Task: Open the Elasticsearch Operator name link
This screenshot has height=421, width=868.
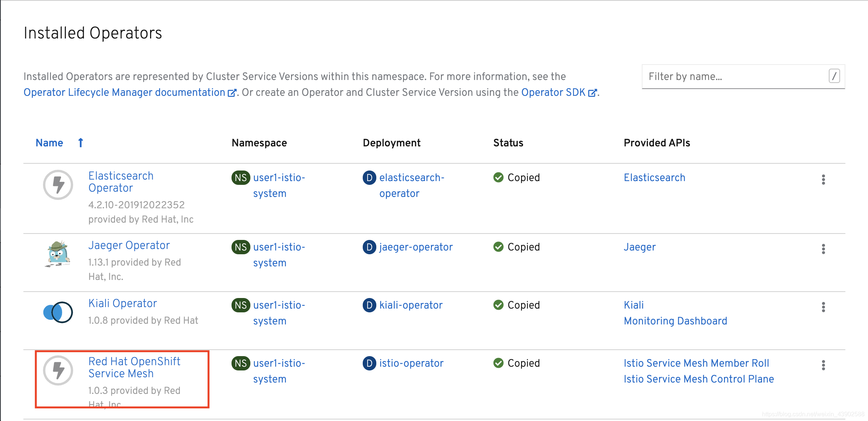Action: point(121,182)
